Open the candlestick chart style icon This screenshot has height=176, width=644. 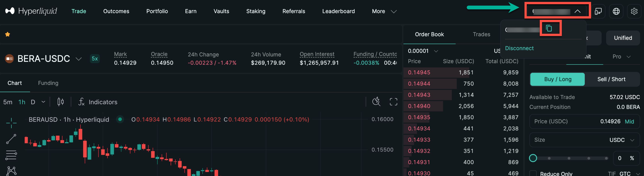[x=60, y=102]
